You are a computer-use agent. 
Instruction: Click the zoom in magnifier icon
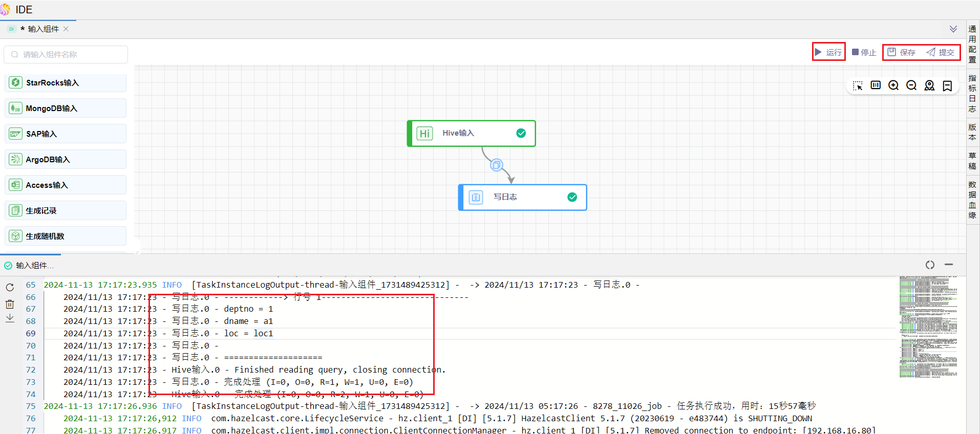pos(893,85)
